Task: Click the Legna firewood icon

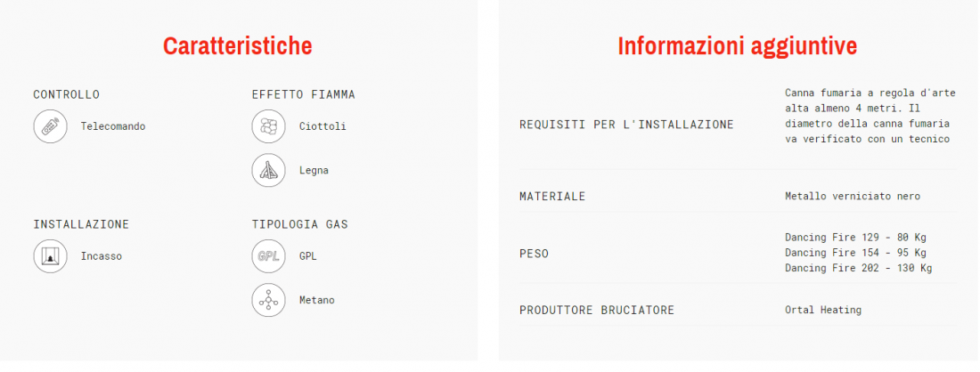Action: click(268, 170)
